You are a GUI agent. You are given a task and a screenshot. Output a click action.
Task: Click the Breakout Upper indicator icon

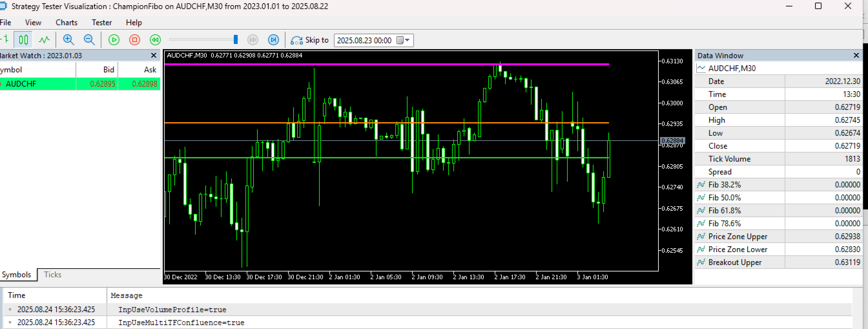click(x=701, y=262)
